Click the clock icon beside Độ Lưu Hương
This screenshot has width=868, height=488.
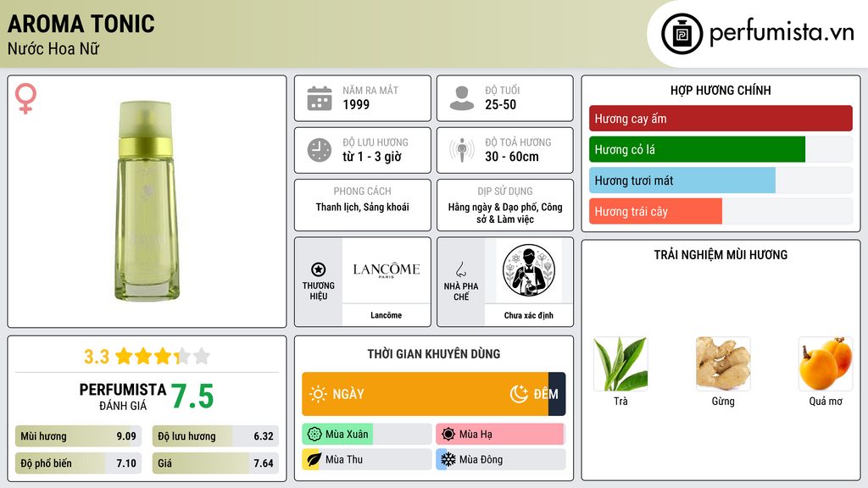[320, 150]
